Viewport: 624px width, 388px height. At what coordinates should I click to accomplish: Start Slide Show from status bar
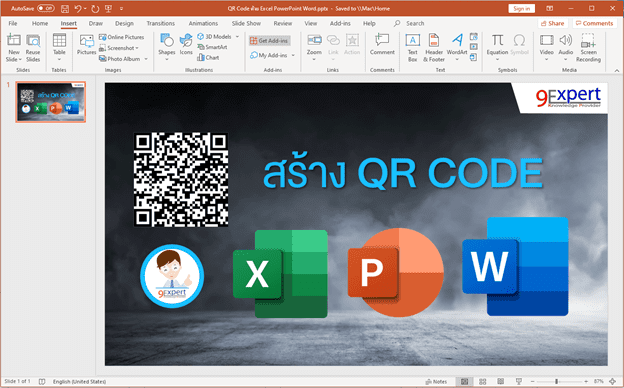pos(519,381)
